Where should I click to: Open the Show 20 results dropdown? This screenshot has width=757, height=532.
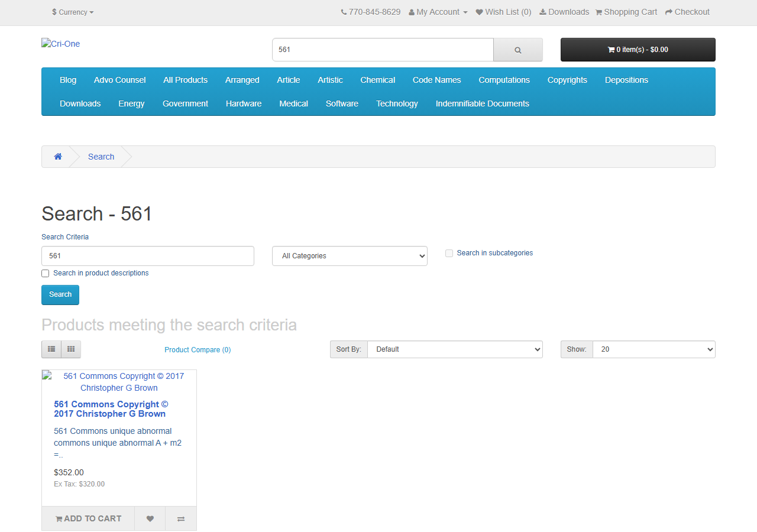coord(654,349)
